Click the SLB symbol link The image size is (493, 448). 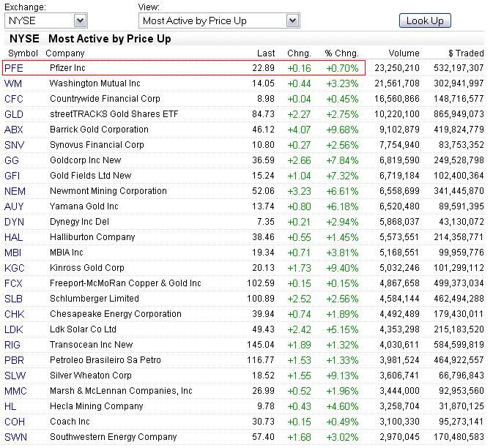point(13,299)
